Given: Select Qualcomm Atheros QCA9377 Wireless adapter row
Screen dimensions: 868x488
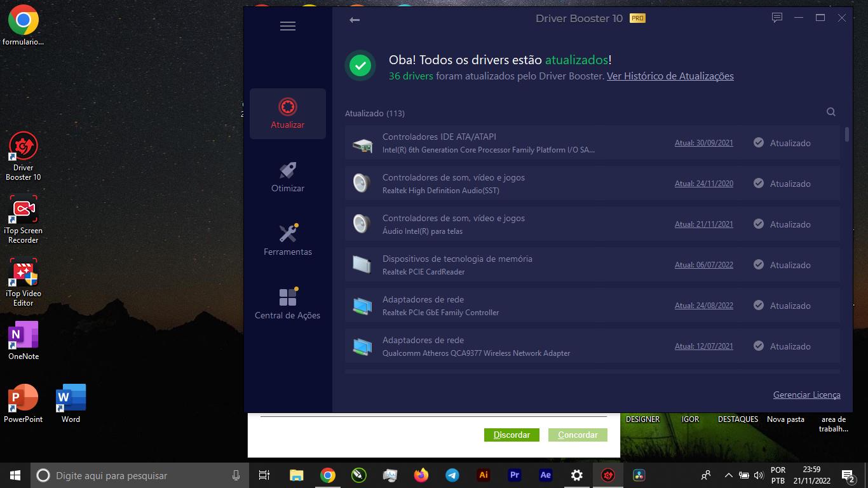Looking at the screenshot, I should click(x=508, y=346).
